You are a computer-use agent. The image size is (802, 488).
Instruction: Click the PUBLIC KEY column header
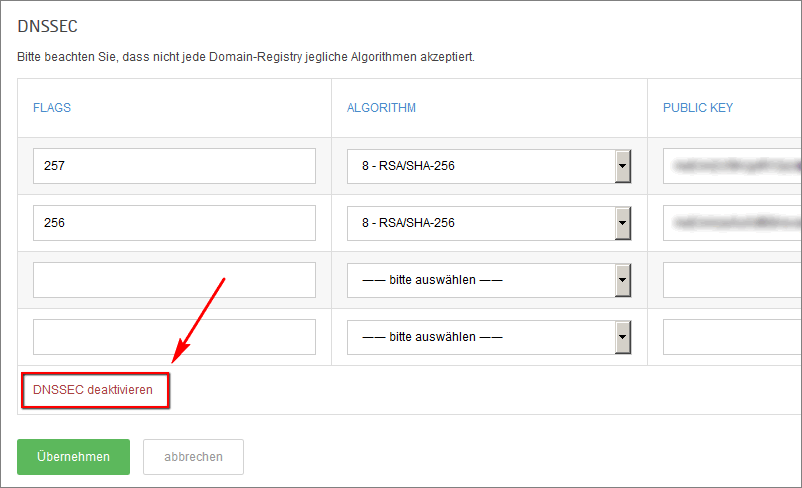pos(697,108)
